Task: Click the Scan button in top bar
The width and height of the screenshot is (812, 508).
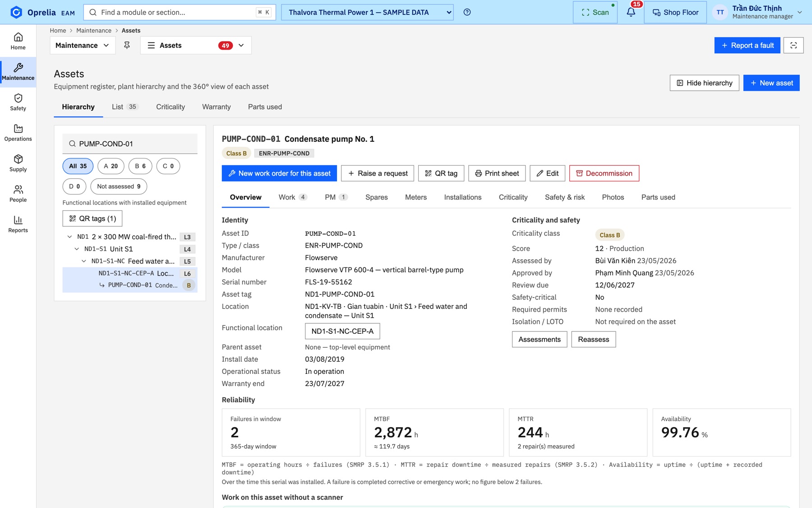Action: pyautogui.click(x=595, y=12)
